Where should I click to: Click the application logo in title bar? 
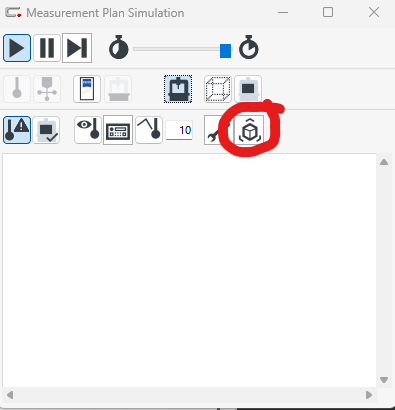(x=13, y=13)
